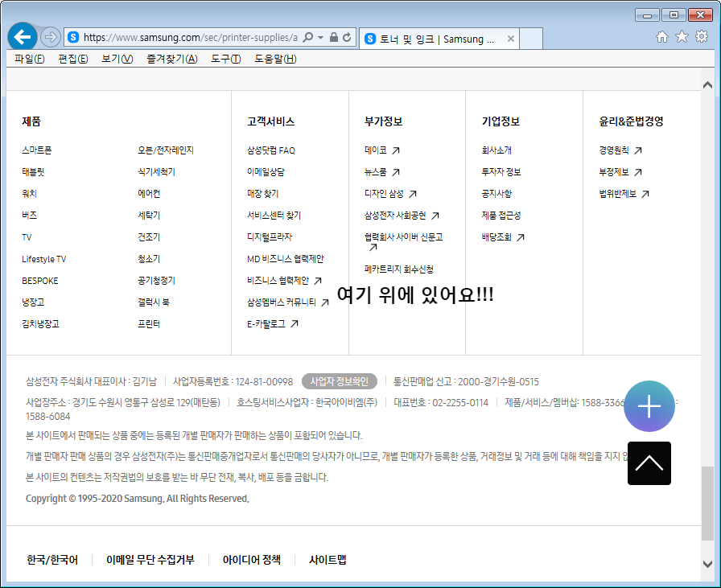Image resolution: width=721 pixels, height=588 pixels.
Task: Click the floating plus action button
Action: (x=649, y=406)
